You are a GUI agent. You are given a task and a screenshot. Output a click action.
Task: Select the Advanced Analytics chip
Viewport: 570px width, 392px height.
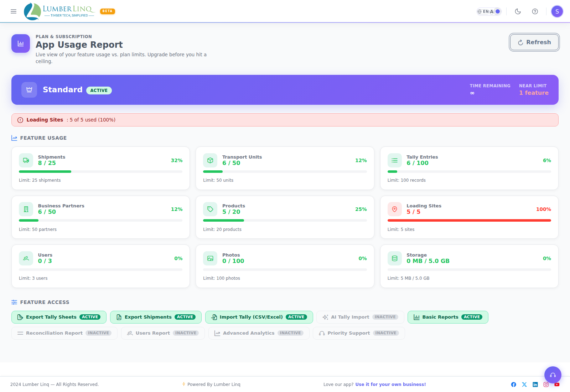click(x=259, y=333)
